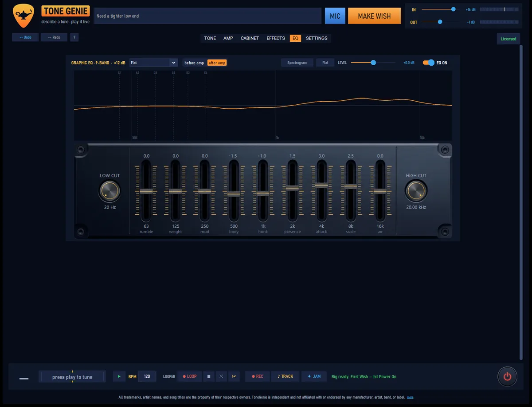The height and width of the screenshot is (407, 532).
Task: Click the '+0.0 dB' level readout
Action: [x=408, y=63]
